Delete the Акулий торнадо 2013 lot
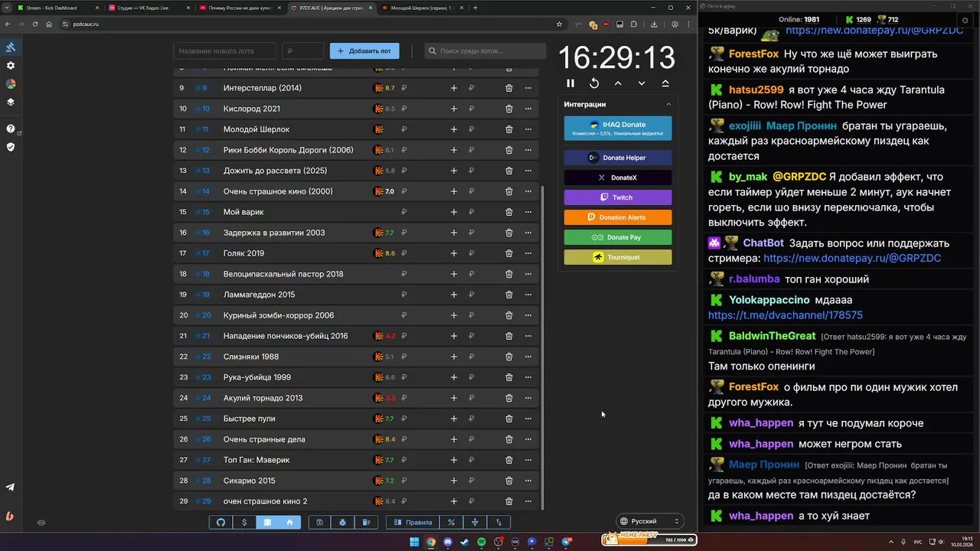The width and height of the screenshot is (980, 551). pos(509,398)
